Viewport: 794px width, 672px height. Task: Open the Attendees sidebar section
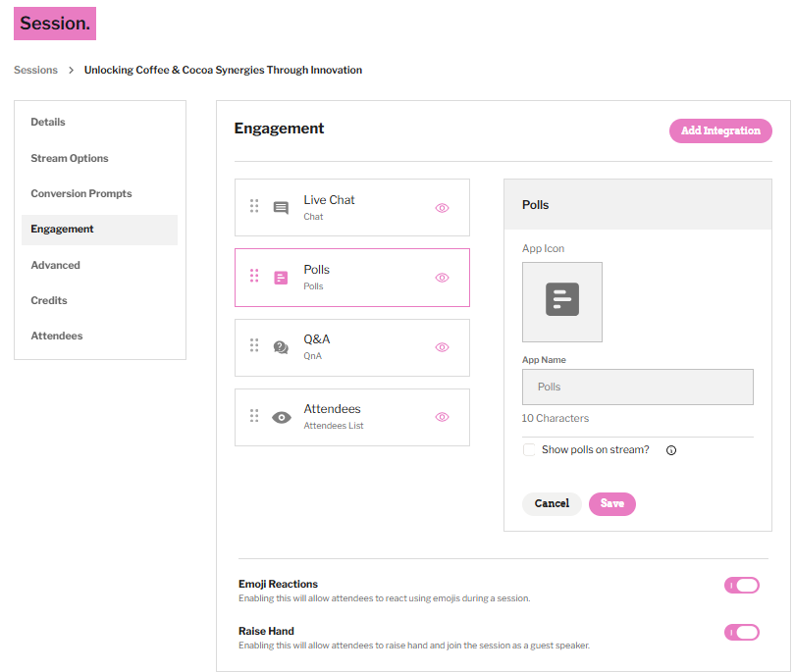[x=57, y=336]
